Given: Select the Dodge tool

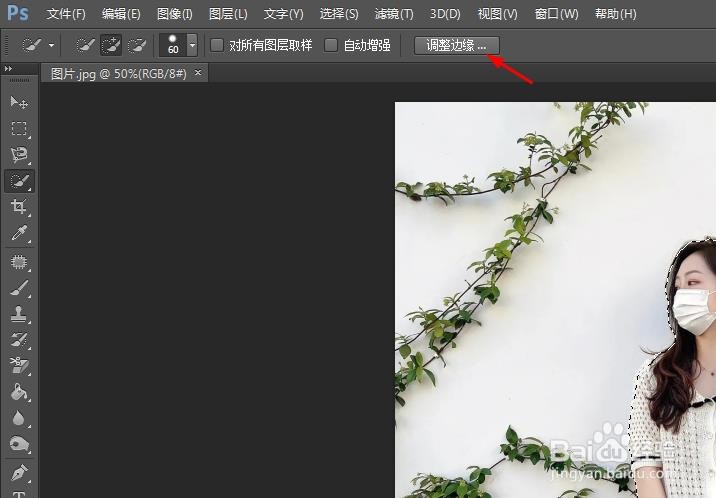Looking at the screenshot, I should coord(19,444).
